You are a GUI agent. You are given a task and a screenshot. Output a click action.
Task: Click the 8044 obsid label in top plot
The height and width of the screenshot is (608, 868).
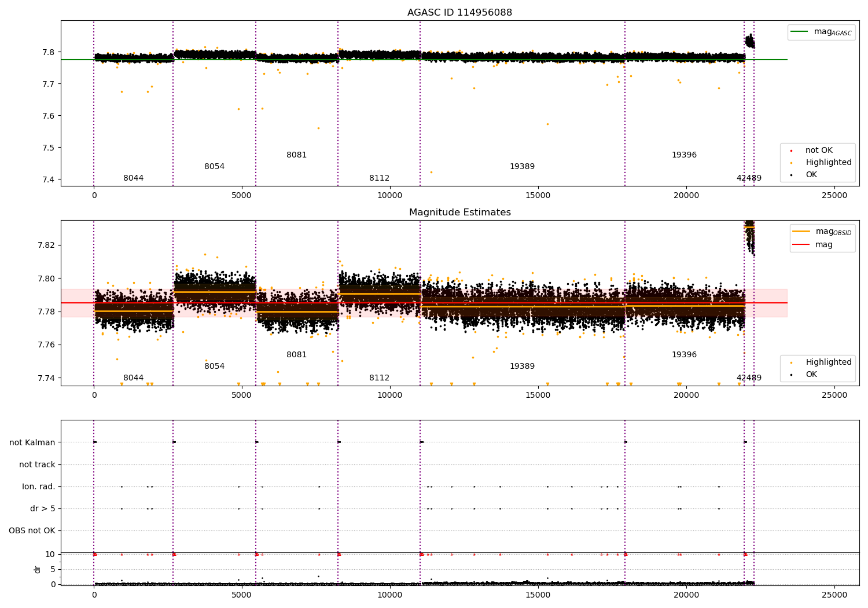click(133, 178)
